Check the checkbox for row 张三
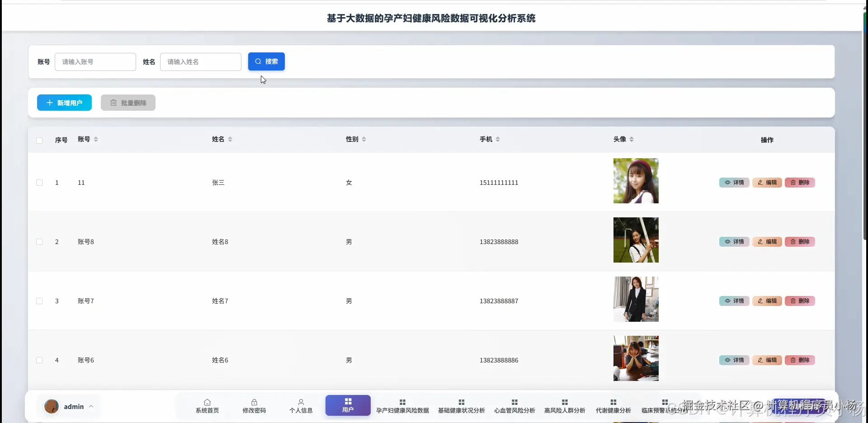 [39, 183]
